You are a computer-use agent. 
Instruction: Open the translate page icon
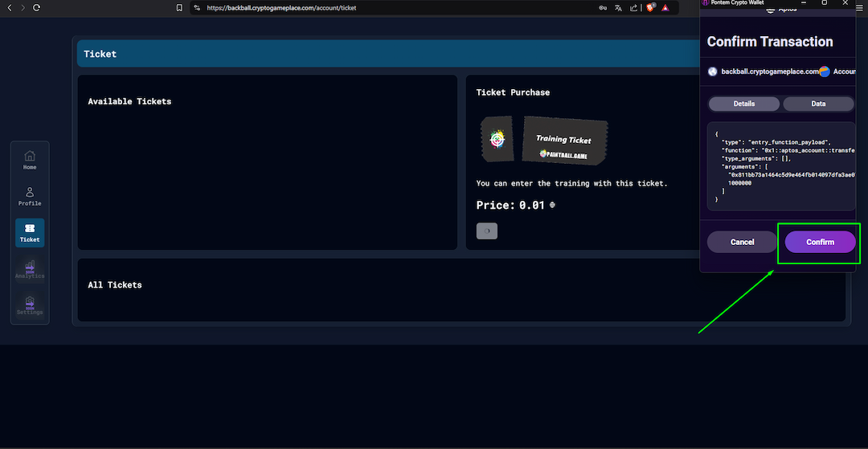618,7
